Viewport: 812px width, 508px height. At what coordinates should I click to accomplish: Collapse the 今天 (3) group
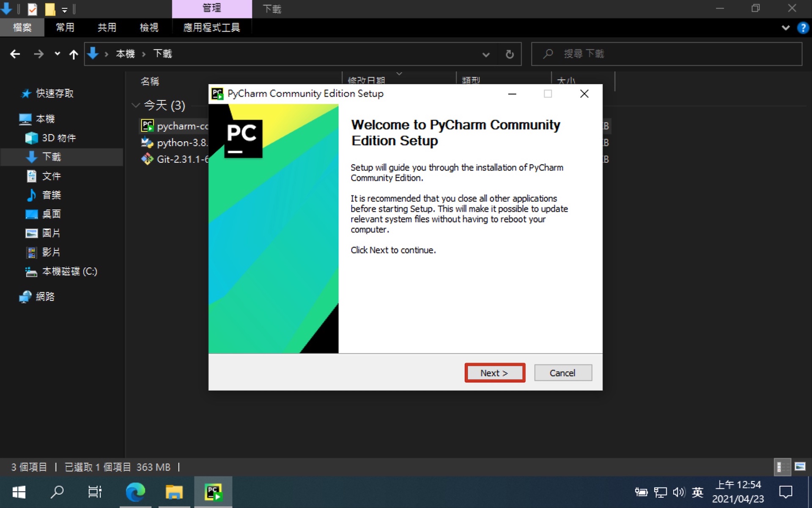click(135, 105)
